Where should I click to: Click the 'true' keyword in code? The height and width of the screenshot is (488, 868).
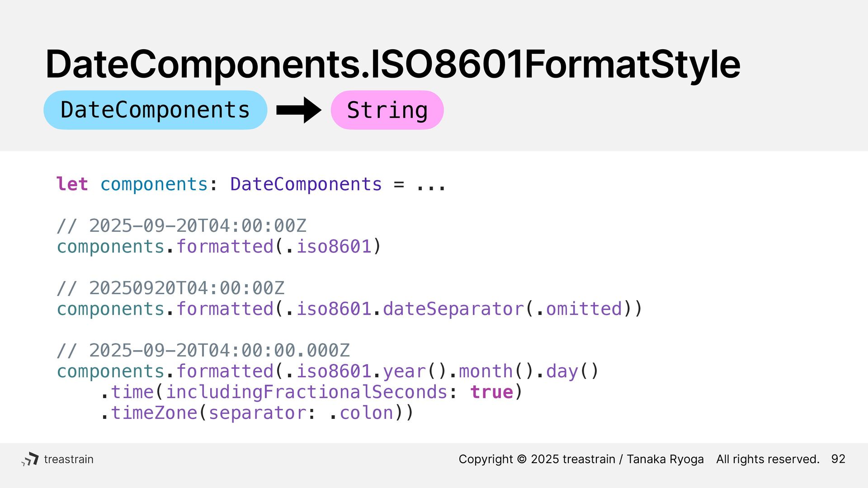coord(492,392)
